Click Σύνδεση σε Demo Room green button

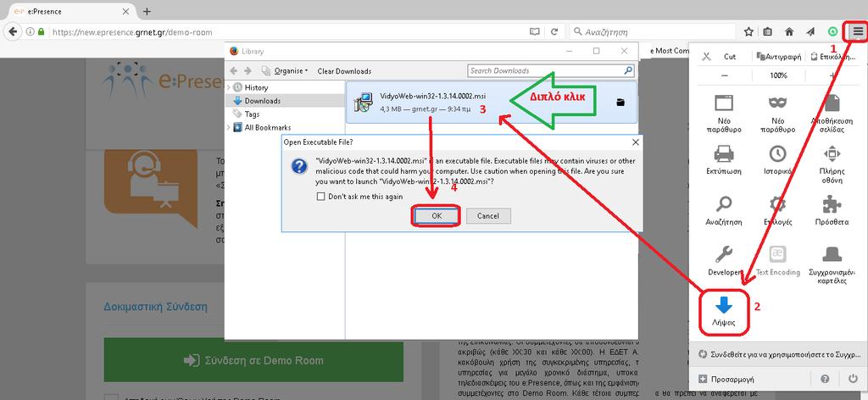tap(253, 361)
